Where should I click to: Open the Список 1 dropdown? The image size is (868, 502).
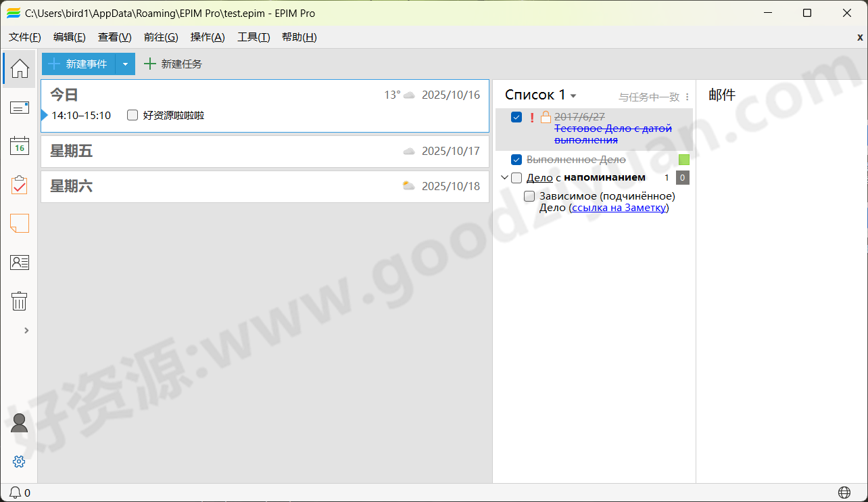(x=573, y=95)
